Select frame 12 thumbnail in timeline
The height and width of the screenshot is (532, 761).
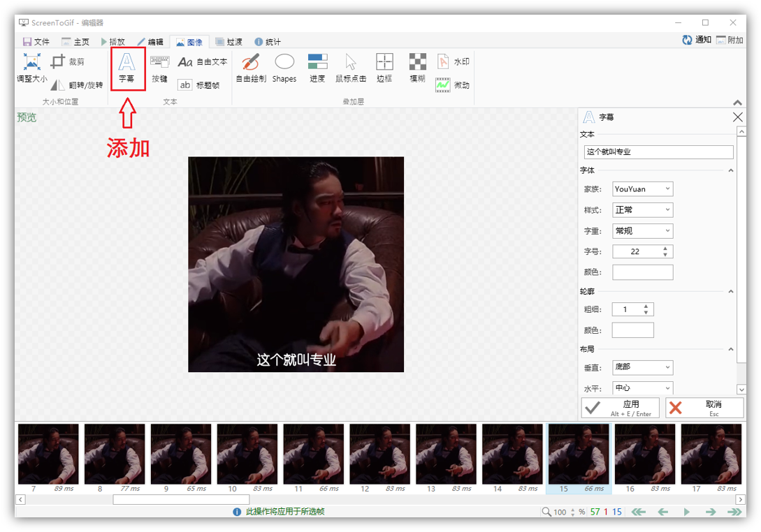point(379,454)
